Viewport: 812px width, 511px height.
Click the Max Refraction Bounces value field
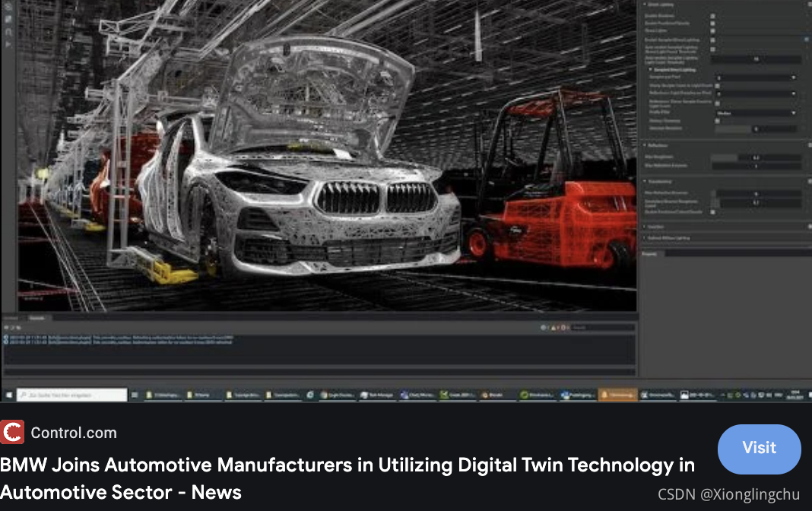pyautogui.click(x=756, y=194)
